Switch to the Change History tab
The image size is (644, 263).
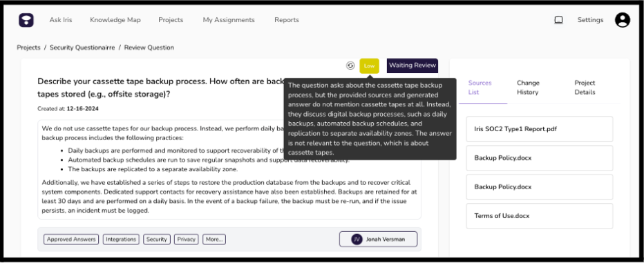click(x=528, y=88)
